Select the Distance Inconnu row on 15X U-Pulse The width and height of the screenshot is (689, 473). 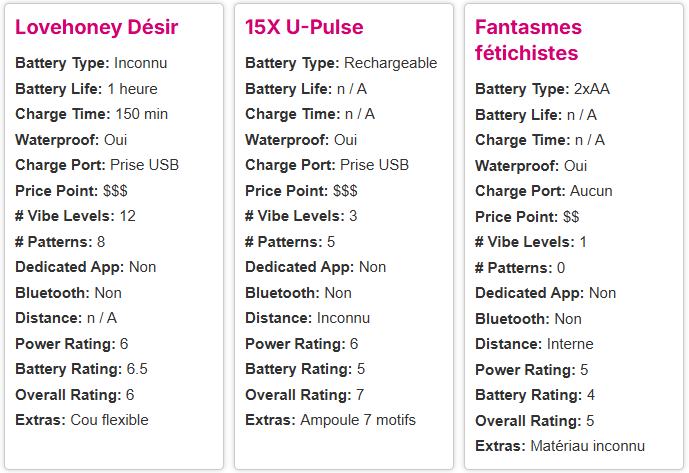pyautogui.click(x=307, y=318)
